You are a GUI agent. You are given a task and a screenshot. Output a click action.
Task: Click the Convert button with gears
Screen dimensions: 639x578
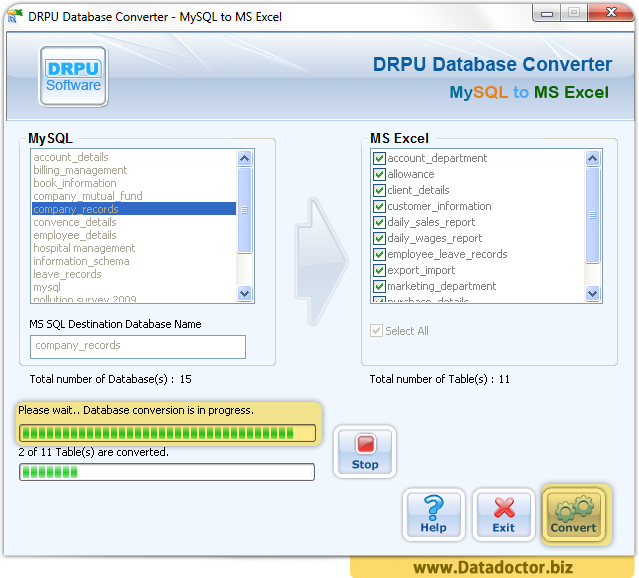pos(573,514)
